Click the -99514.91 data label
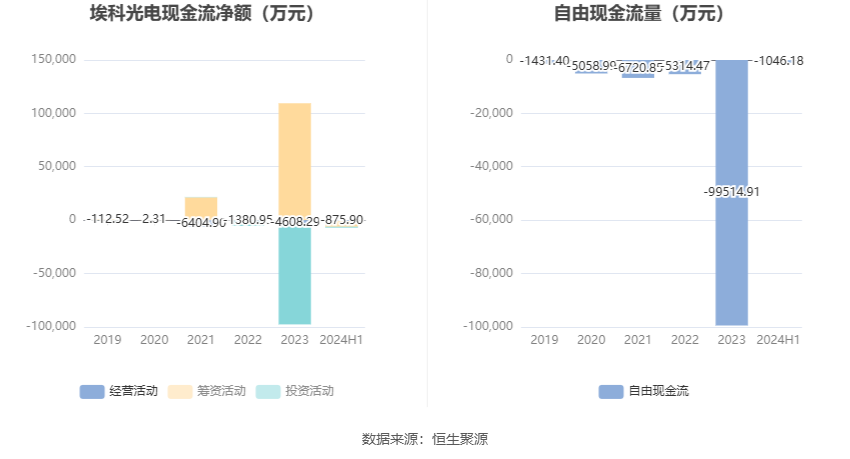Viewport: 850px width, 459px height. tap(732, 192)
